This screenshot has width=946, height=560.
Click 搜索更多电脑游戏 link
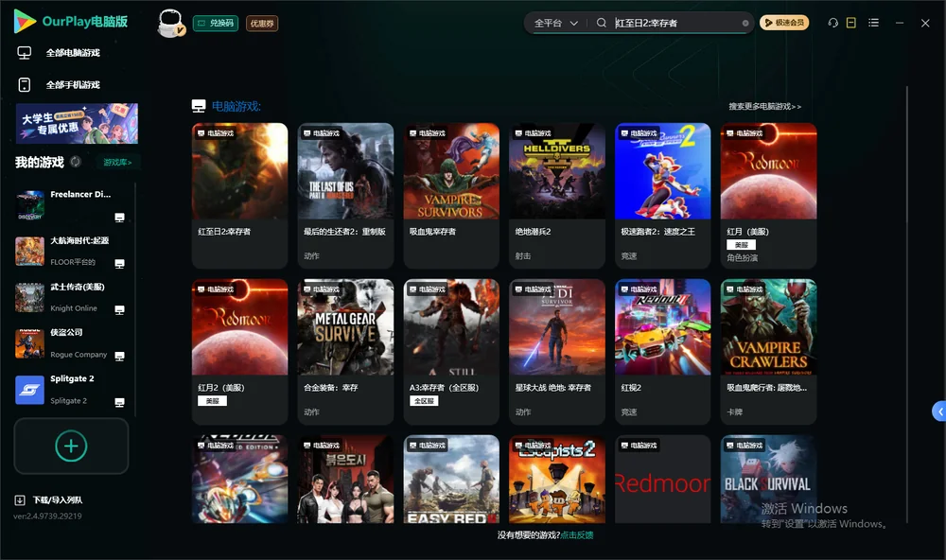(765, 106)
